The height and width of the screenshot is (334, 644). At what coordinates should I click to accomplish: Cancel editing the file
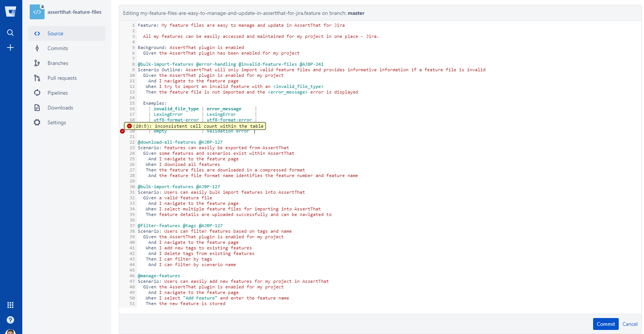coord(630,324)
